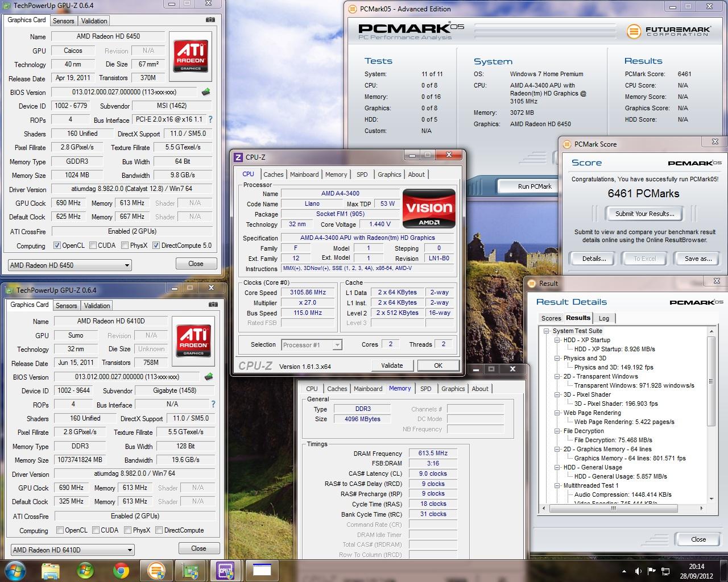This screenshot has height=582, width=728.
Task: Click Details button in PCMark Score
Action: tap(594, 259)
